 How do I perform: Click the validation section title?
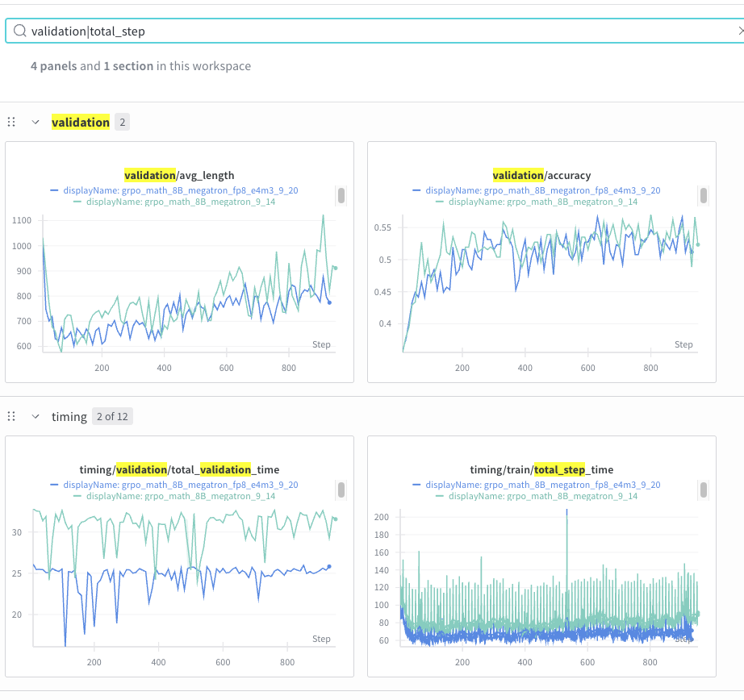click(x=80, y=123)
